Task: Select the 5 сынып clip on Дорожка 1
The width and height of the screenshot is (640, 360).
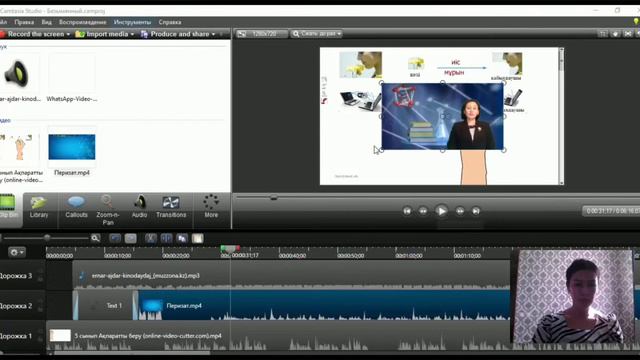Action: click(278, 336)
